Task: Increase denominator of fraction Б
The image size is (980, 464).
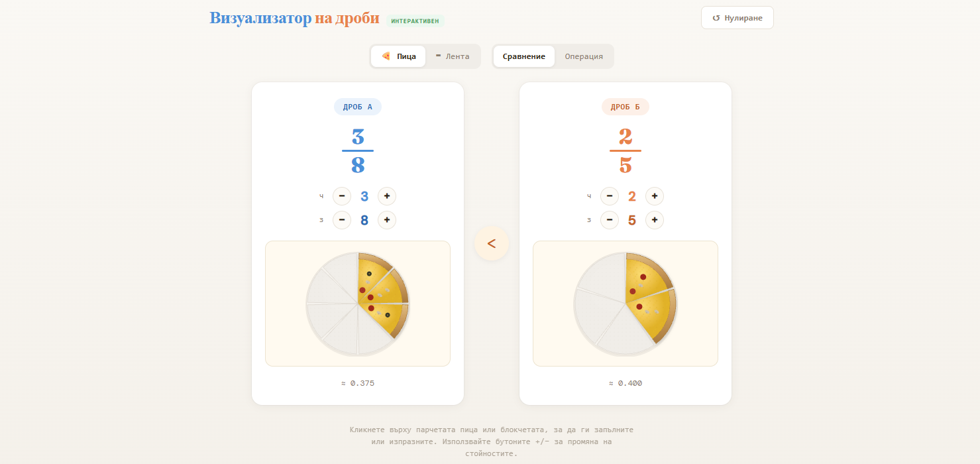Action: (655, 220)
